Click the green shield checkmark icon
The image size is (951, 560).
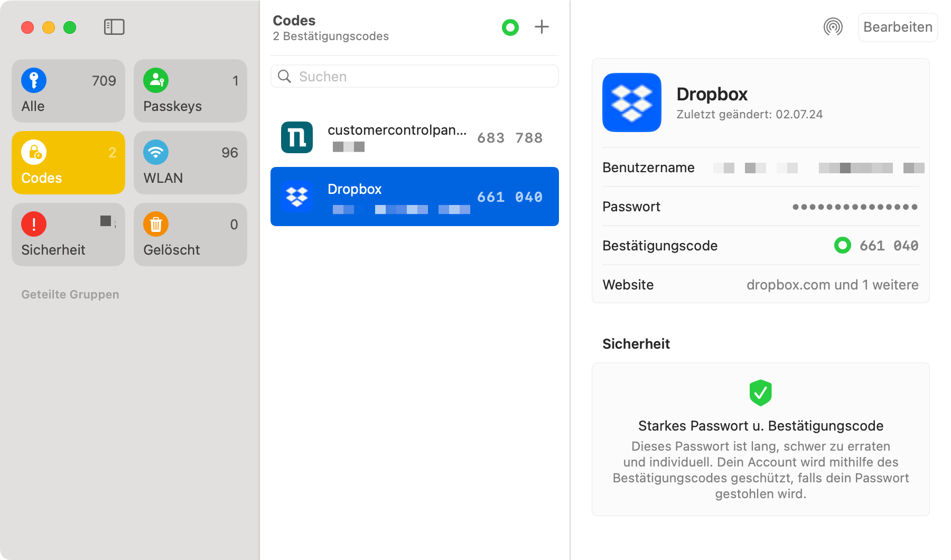click(x=761, y=393)
